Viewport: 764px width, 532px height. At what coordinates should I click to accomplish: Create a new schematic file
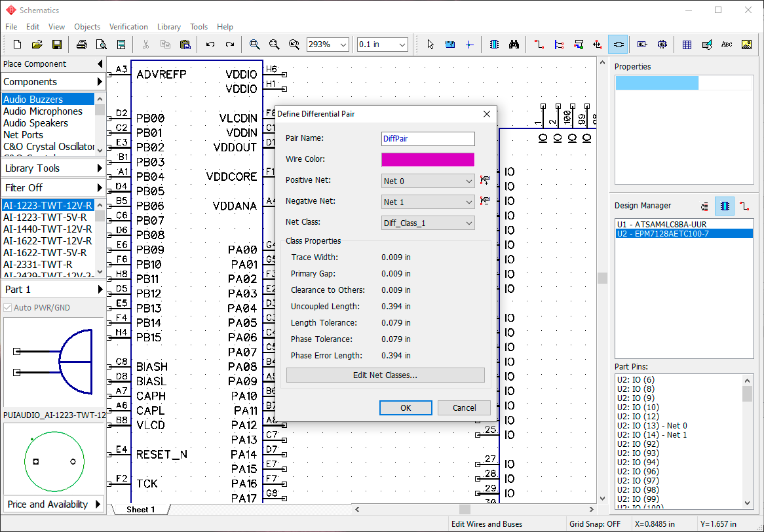click(x=17, y=45)
